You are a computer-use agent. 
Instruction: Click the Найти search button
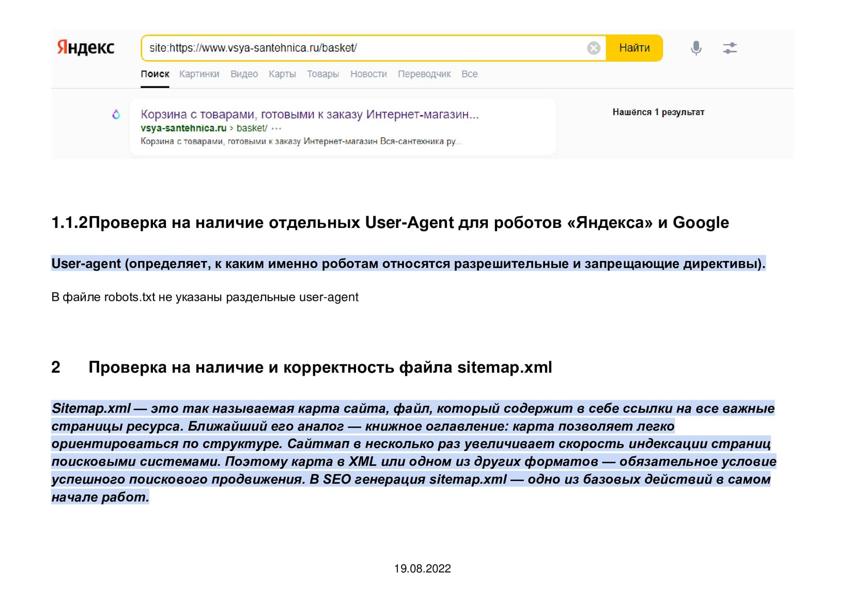coord(634,48)
